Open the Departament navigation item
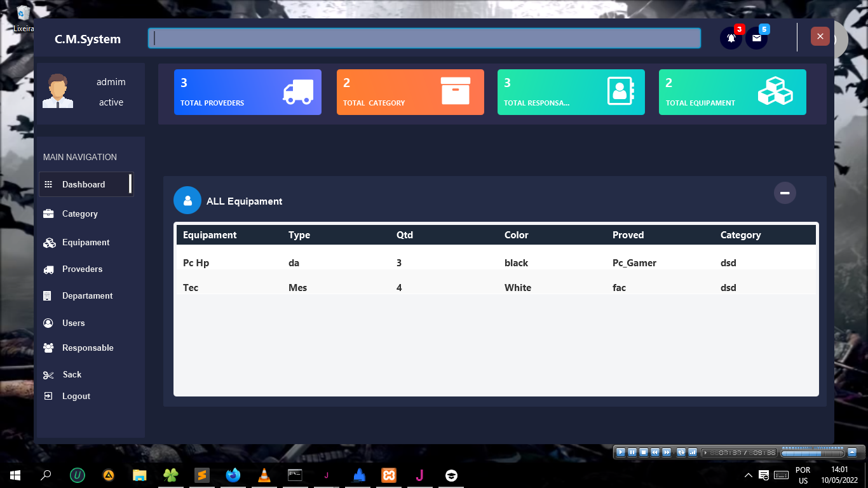 click(x=87, y=296)
